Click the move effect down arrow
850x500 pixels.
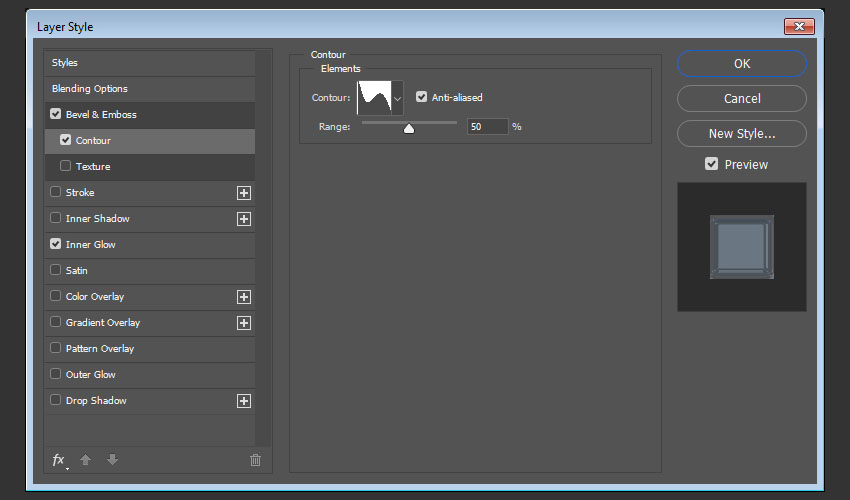point(112,460)
